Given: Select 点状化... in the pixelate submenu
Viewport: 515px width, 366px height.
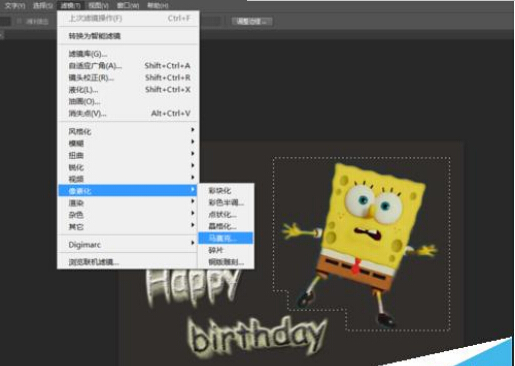Looking at the screenshot, I should click(226, 214).
